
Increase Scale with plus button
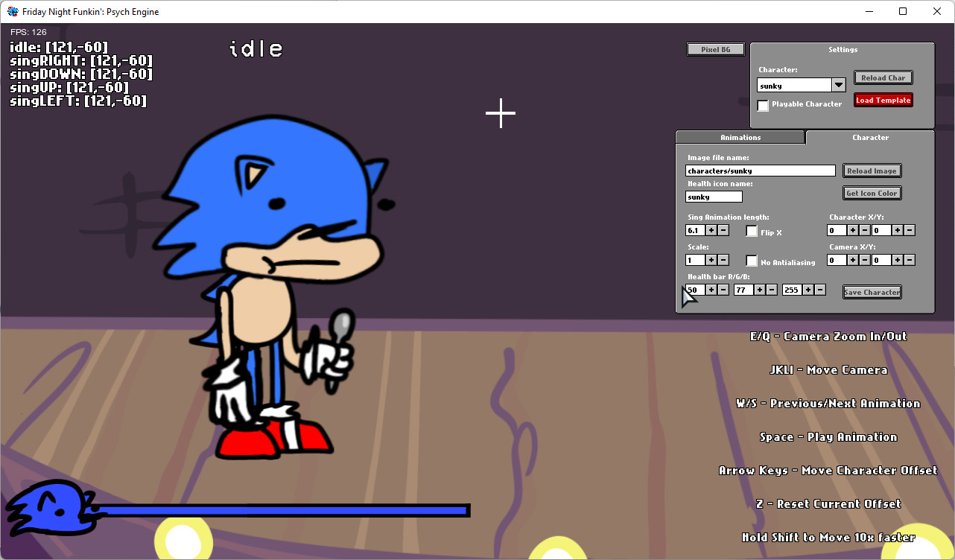coord(711,260)
